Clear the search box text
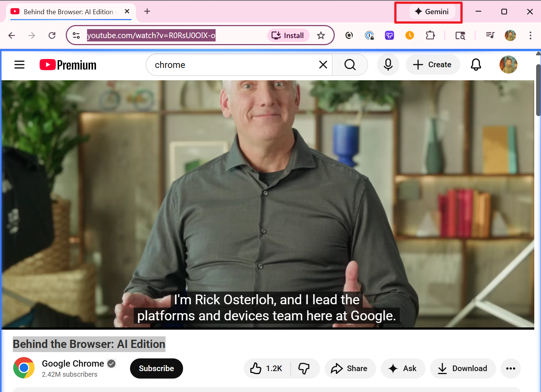The height and width of the screenshot is (392, 541). [323, 65]
